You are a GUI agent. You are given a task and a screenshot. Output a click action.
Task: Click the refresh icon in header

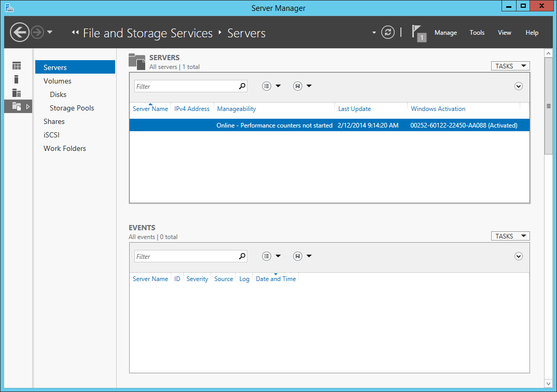(x=388, y=33)
